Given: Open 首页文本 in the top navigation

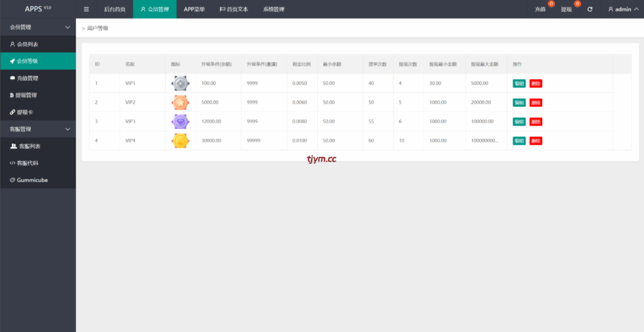Looking at the screenshot, I should coord(233,9).
